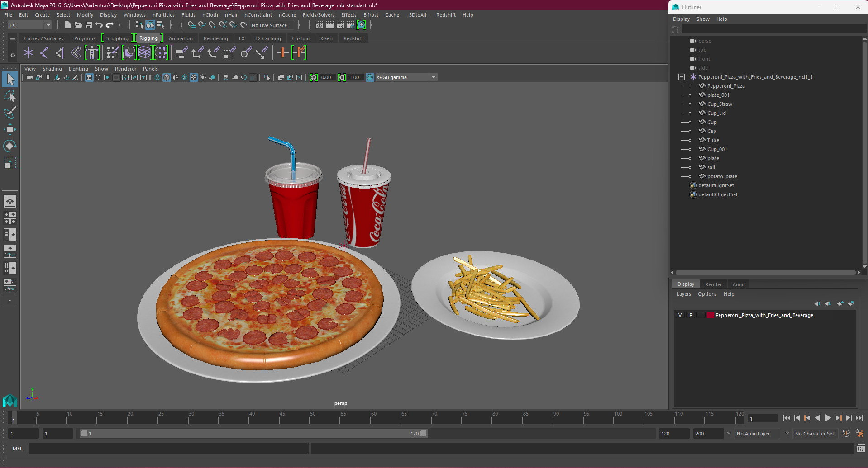
Task: Toggle wireframe shading in viewport toolbar
Action: coord(157,77)
